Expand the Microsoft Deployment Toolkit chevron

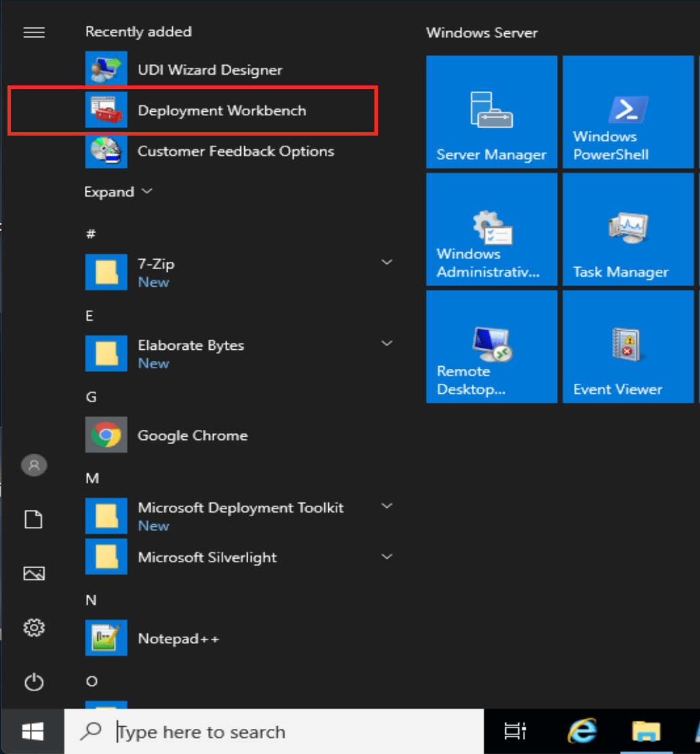pyautogui.click(x=387, y=506)
